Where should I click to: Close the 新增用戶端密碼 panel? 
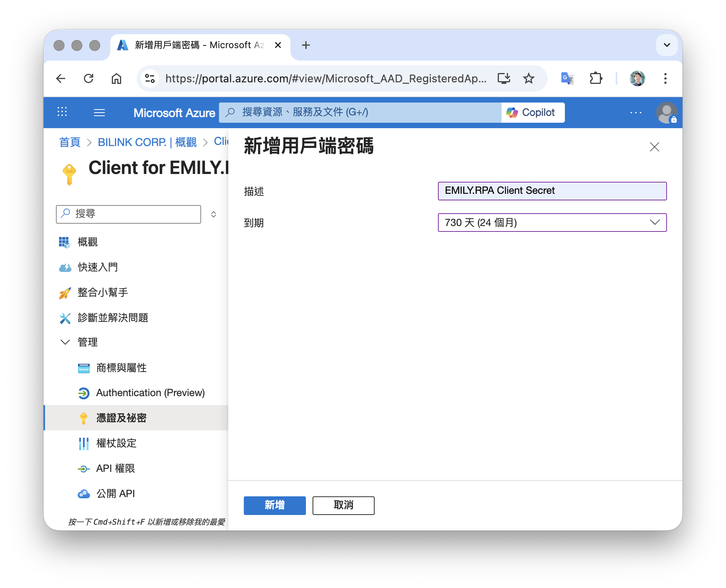(x=654, y=147)
